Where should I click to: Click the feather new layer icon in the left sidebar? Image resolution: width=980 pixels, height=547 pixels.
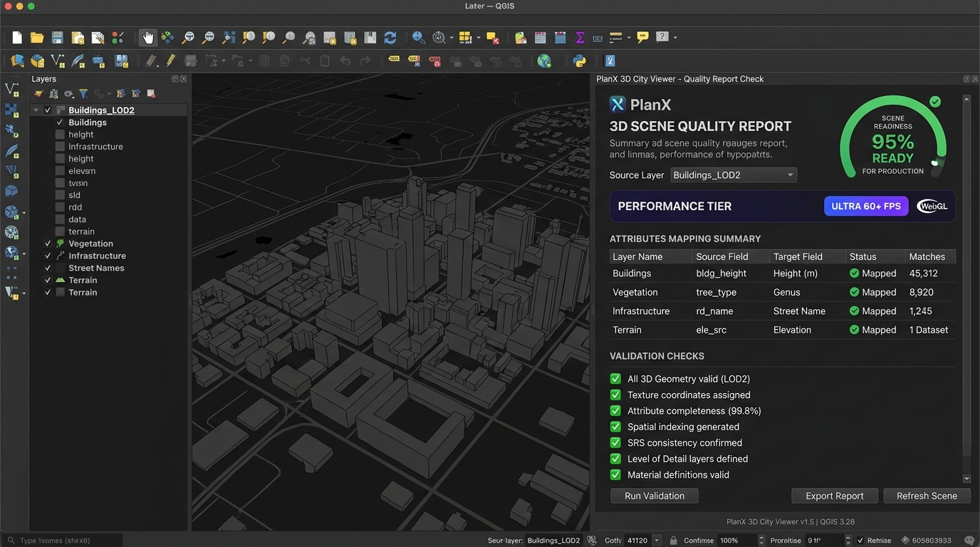pyautogui.click(x=11, y=151)
